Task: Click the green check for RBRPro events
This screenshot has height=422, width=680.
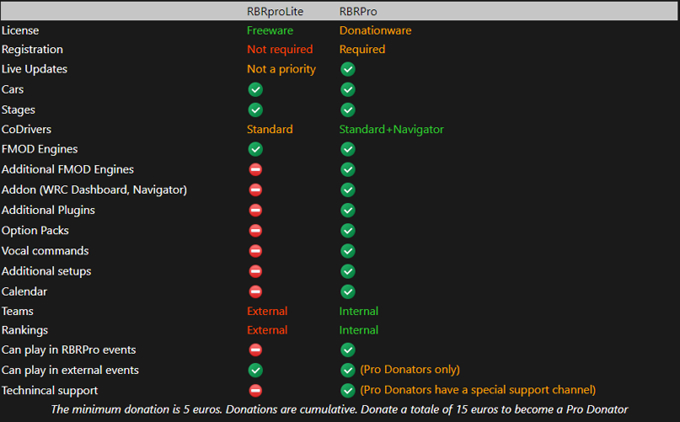Action: click(x=348, y=350)
